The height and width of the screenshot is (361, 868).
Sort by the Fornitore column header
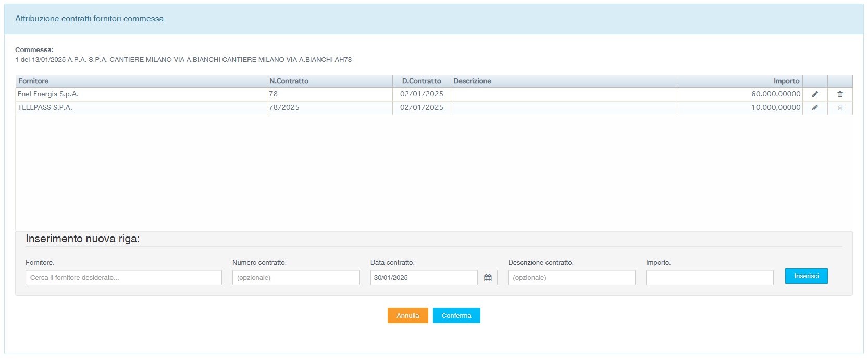pyautogui.click(x=34, y=81)
